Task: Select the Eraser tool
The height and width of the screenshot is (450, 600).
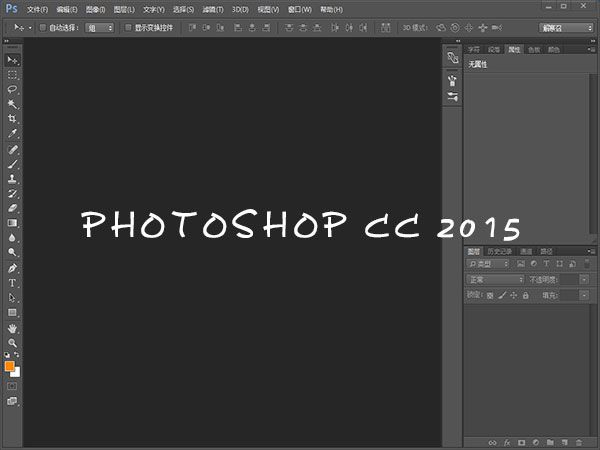Action: pos(12,208)
